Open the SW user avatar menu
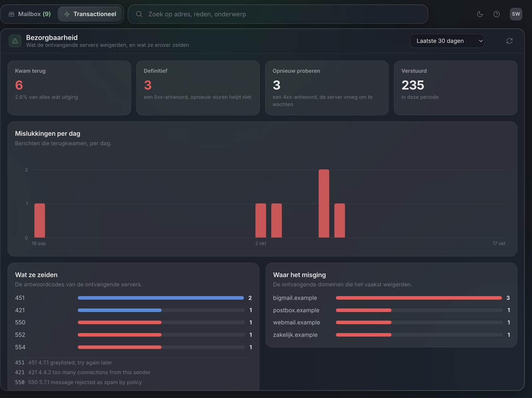 [516, 14]
